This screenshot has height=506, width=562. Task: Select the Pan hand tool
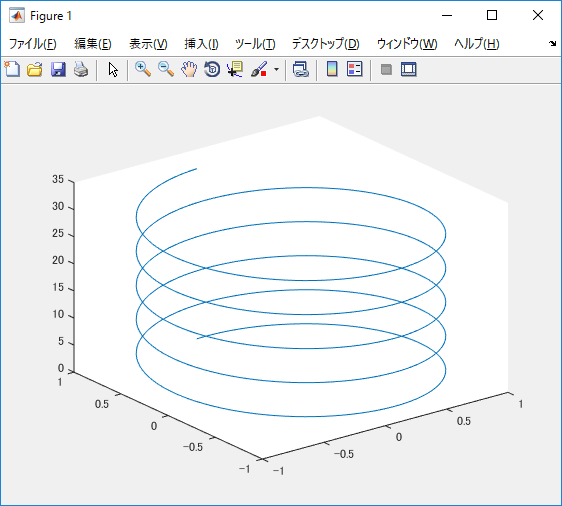point(189,69)
